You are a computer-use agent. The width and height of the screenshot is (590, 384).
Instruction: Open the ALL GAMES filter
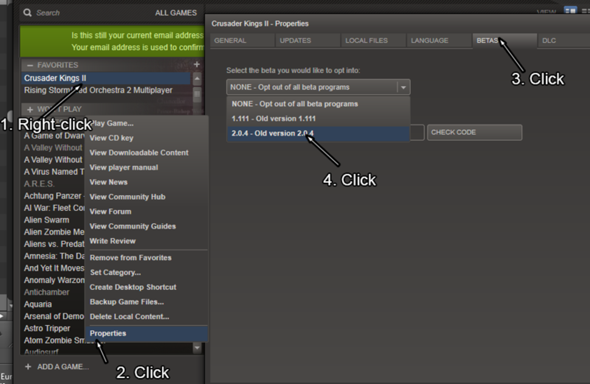176,13
